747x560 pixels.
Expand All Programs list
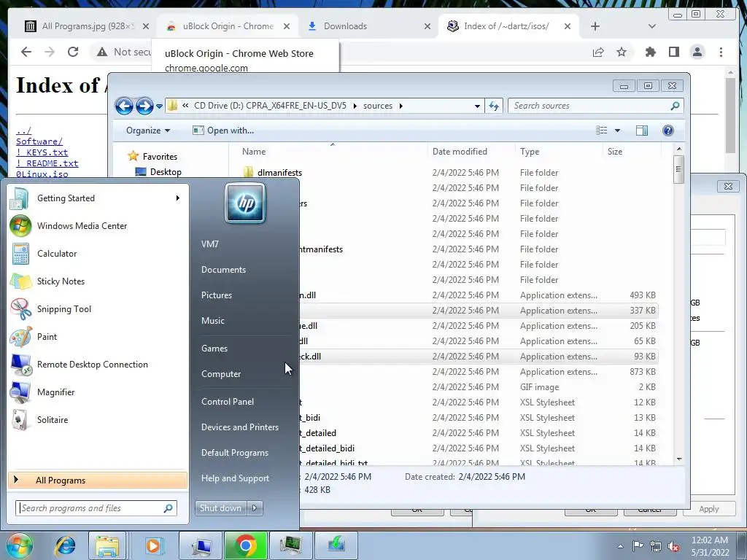pyautogui.click(x=98, y=481)
